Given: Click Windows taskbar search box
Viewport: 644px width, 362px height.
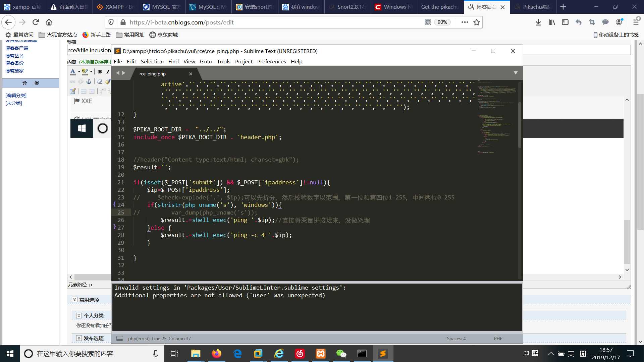Looking at the screenshot, I should click(x=92, y=354).
